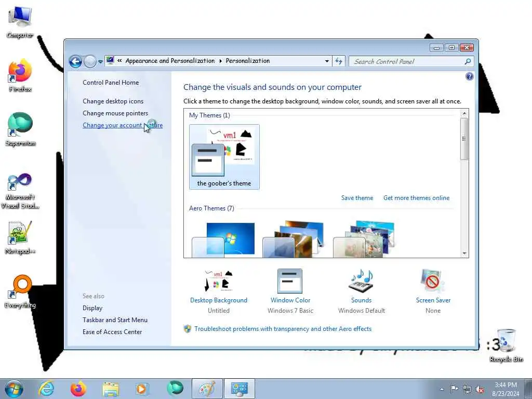Open Taskbar and Start Menu link
532x399 pixels.
tap(115, 320)
